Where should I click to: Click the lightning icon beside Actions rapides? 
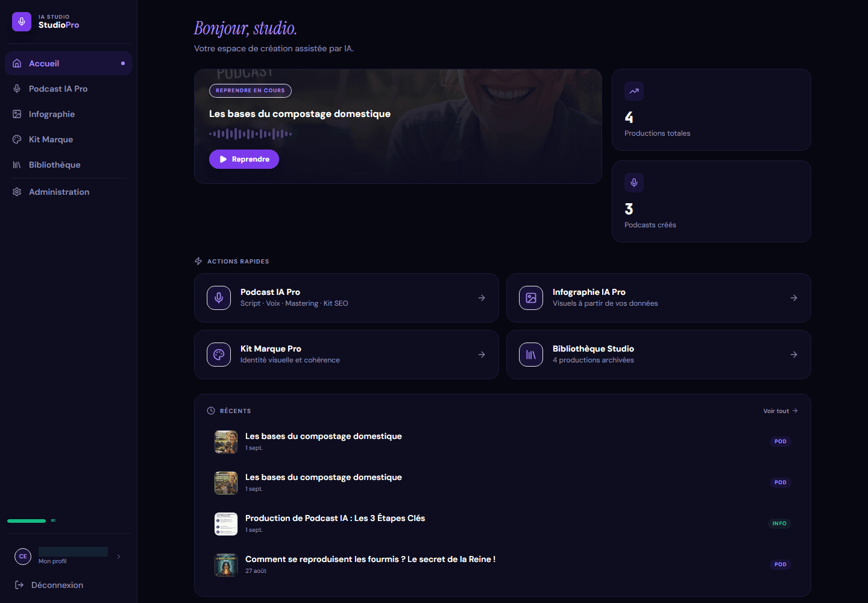click(x=198, y=261)
